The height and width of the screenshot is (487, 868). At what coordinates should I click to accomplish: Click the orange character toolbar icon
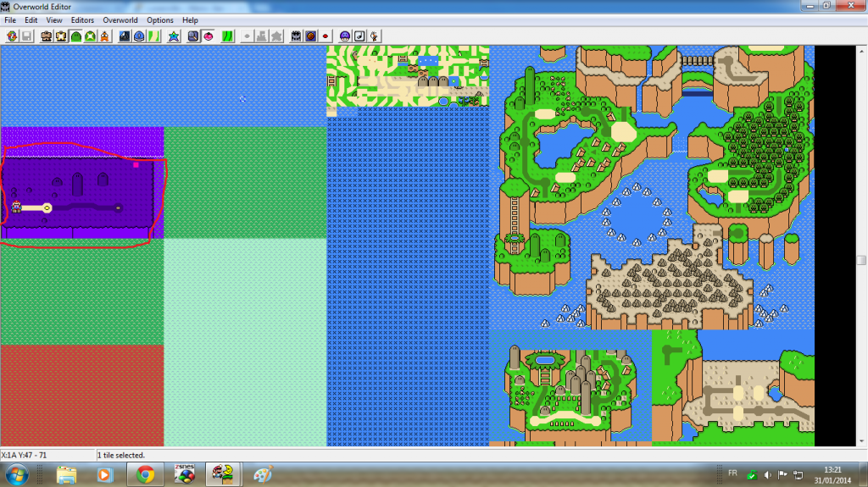pos(104,36)
